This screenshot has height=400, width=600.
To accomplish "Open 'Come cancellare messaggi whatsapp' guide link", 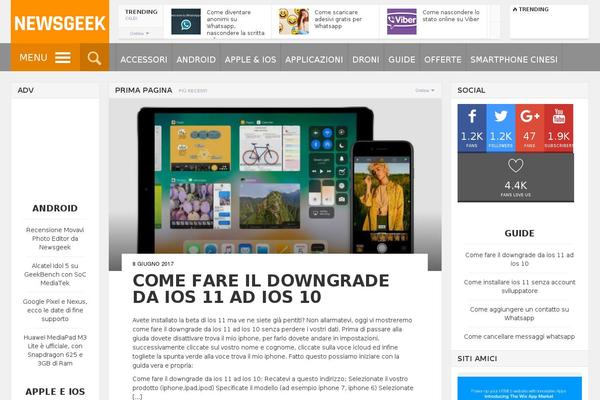I will tap(519, 336).
